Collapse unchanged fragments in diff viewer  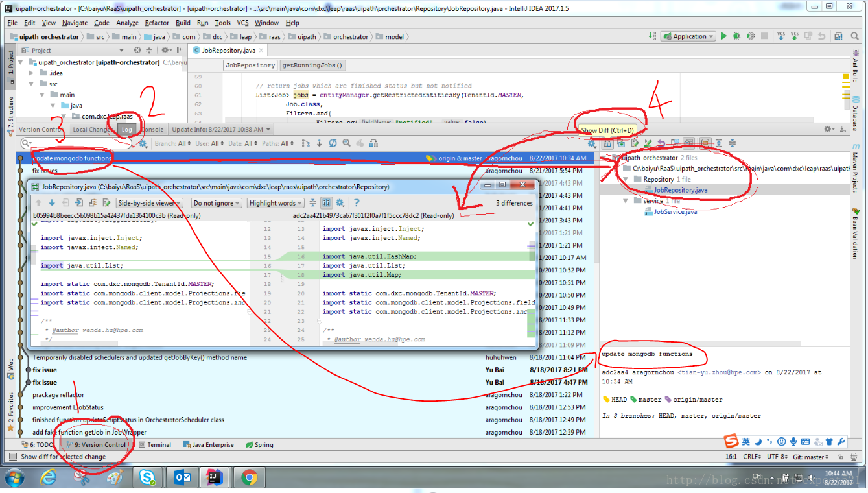pos(313,203)
